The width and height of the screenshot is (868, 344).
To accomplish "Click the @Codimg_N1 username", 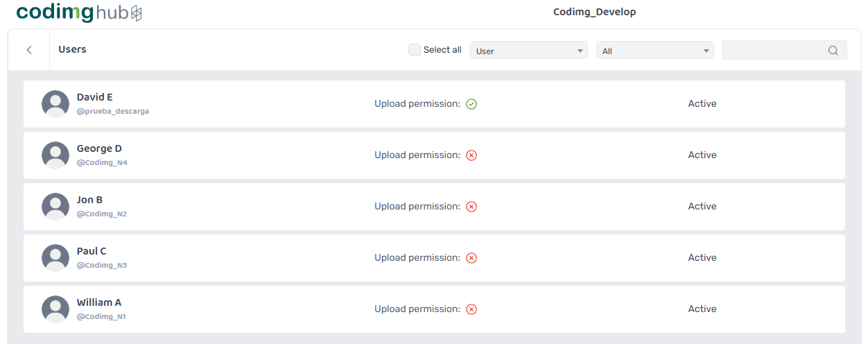I will coord(101,316).
